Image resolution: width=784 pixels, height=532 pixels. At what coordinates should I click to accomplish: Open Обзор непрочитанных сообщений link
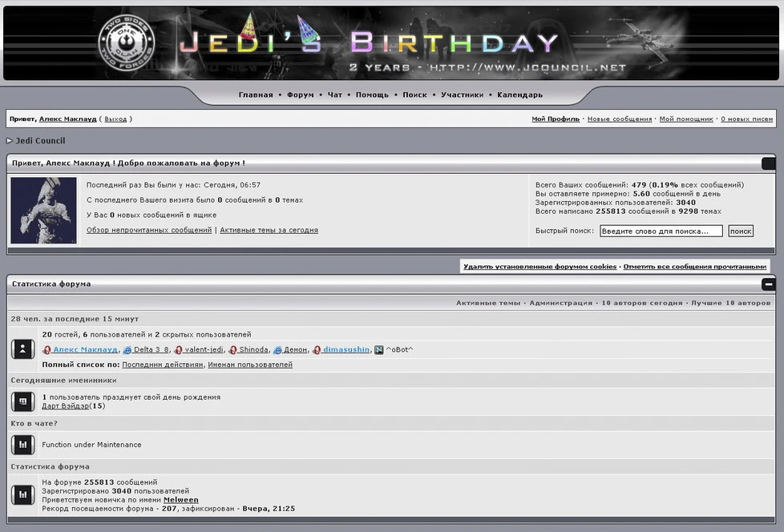[x=149, y=230]
